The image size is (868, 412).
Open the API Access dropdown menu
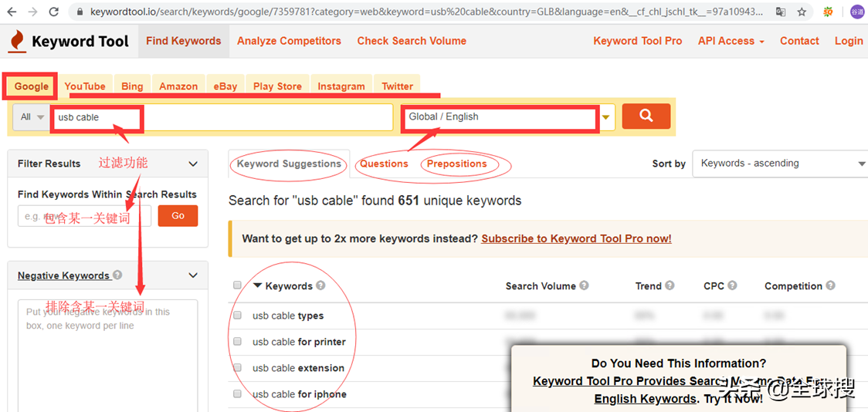pyautogui.click(x=731, y=41)
